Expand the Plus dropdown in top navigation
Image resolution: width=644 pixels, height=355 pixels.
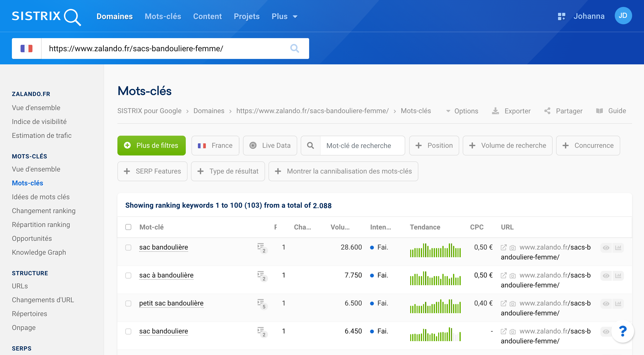tap(285, 17)
